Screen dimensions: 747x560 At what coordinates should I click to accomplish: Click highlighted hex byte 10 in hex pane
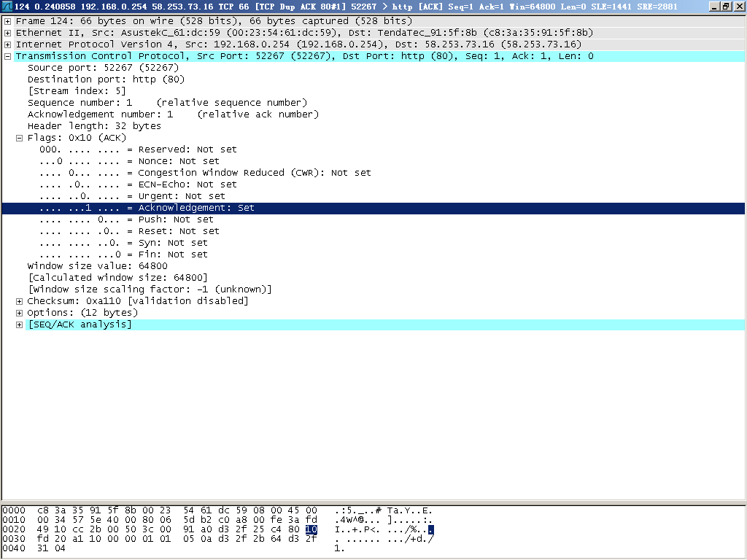[311, 529]
